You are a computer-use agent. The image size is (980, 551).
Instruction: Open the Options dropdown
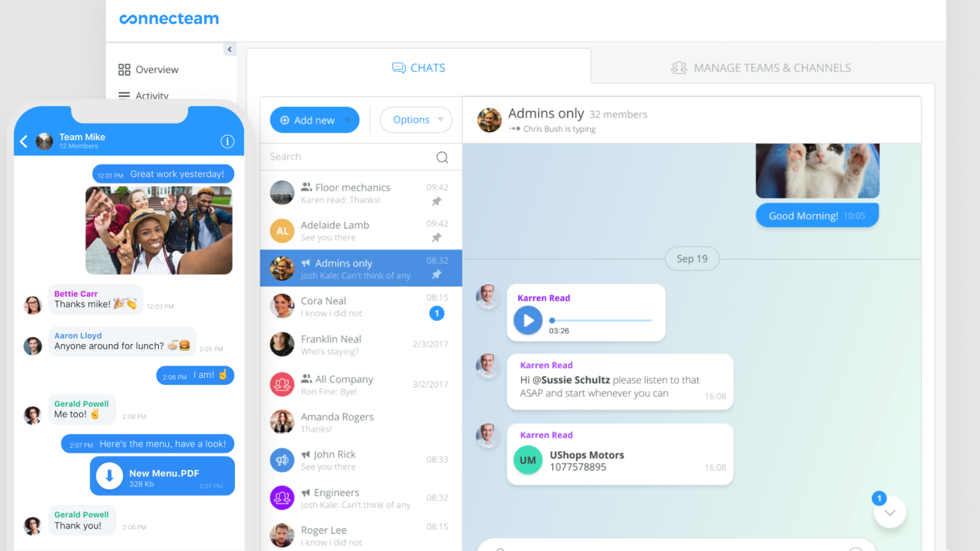(415, 119)
